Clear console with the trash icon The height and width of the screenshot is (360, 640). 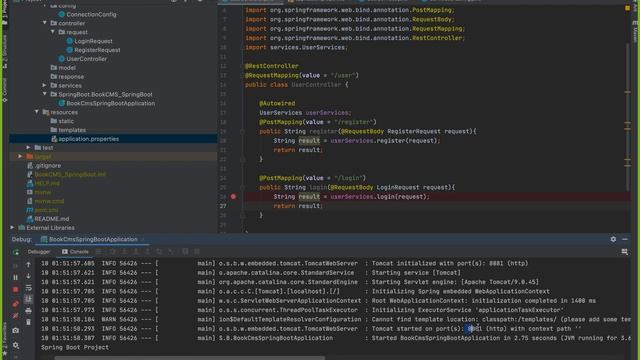click(x=28, y=322)
